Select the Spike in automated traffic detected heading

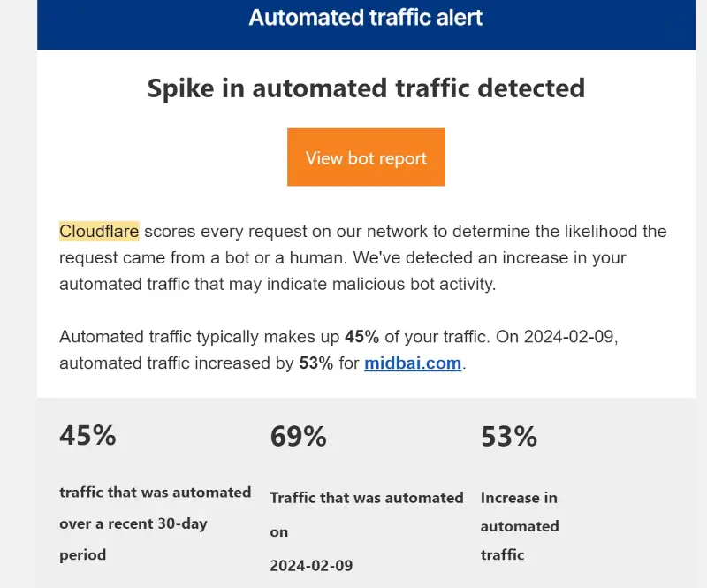point(366,88)
